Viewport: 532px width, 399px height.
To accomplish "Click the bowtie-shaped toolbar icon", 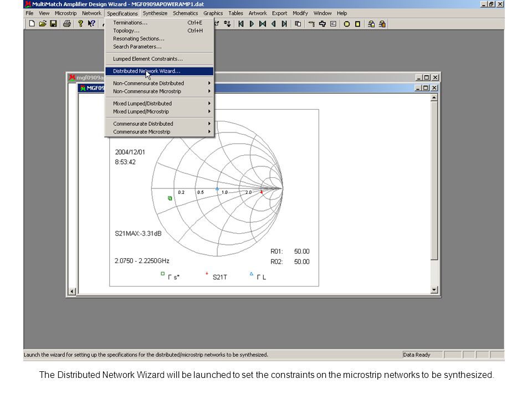I will [x=263, y=24].
